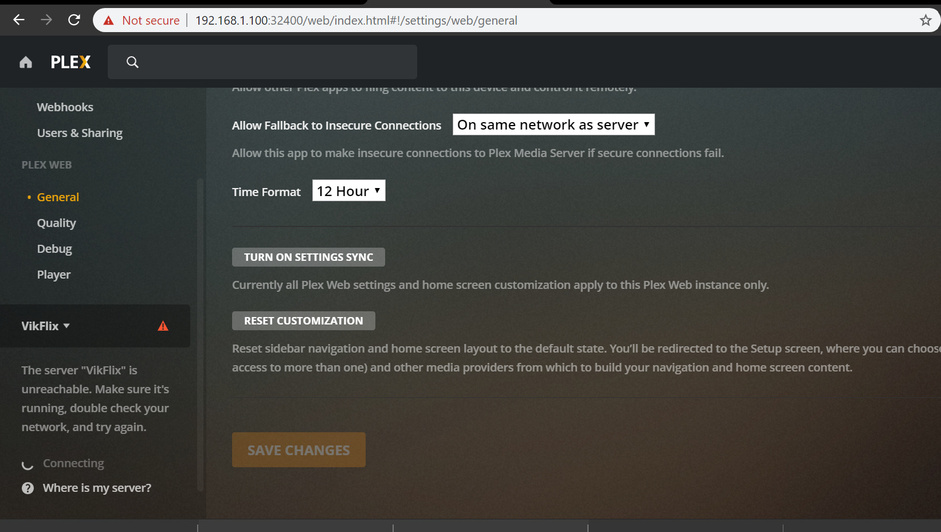Open Player settings
Viewport: 941px width, 532px height.
point(53,274)
